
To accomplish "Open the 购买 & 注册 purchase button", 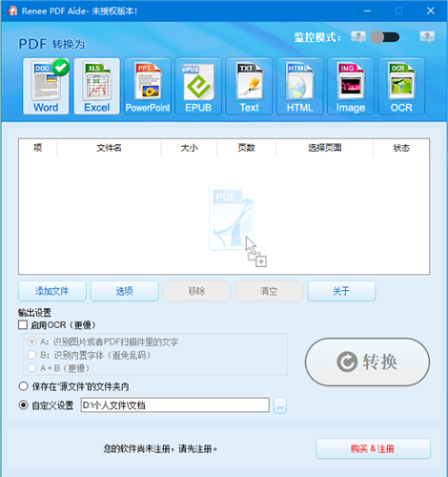I will (x=373, y=448).
